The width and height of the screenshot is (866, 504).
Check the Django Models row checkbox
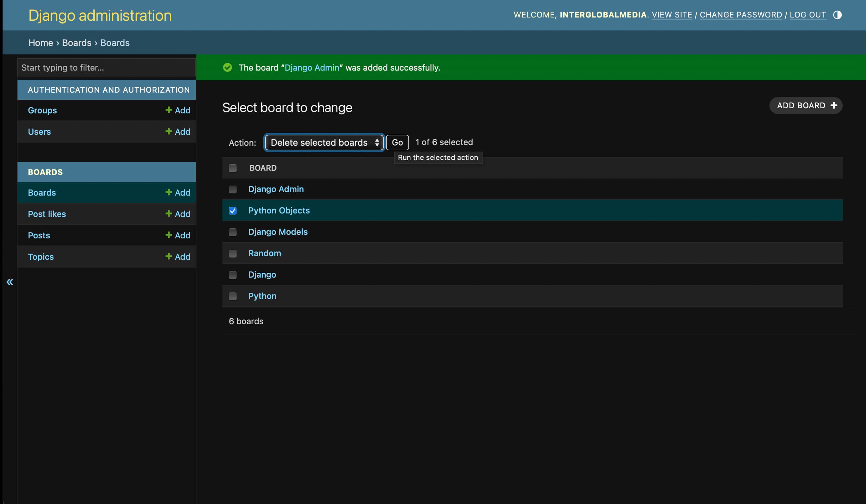tap(233, 232)
